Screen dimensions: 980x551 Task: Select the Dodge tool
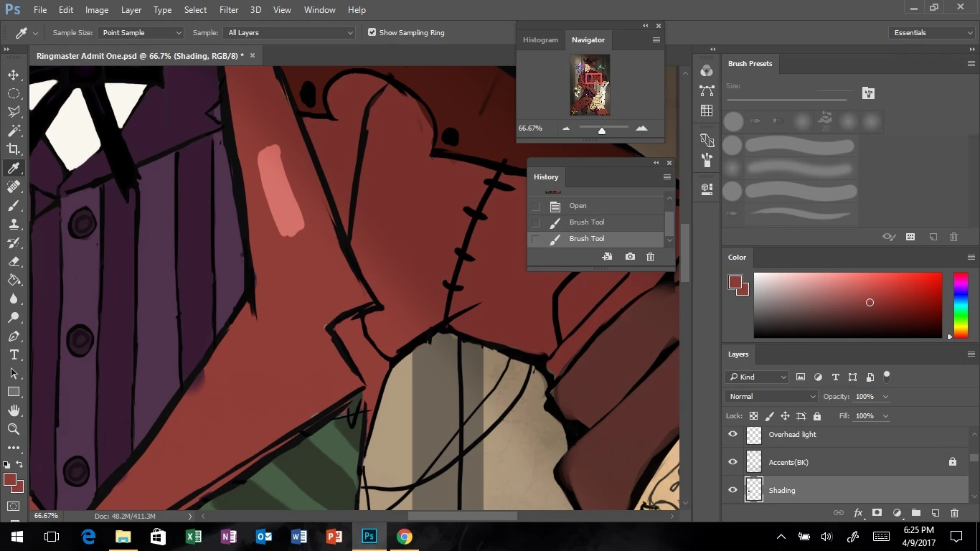point(14,317)
